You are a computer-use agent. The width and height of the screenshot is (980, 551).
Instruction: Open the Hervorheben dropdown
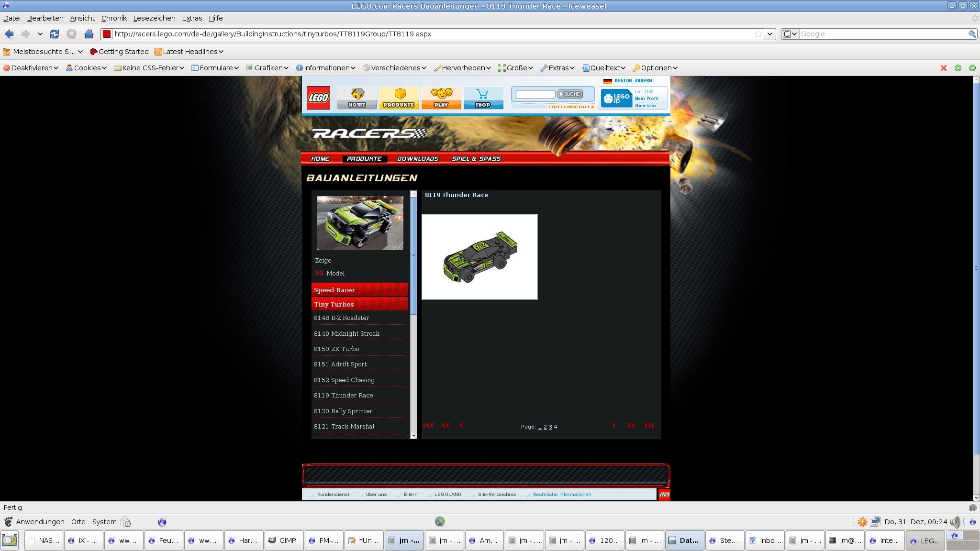(x=462, y=68)
